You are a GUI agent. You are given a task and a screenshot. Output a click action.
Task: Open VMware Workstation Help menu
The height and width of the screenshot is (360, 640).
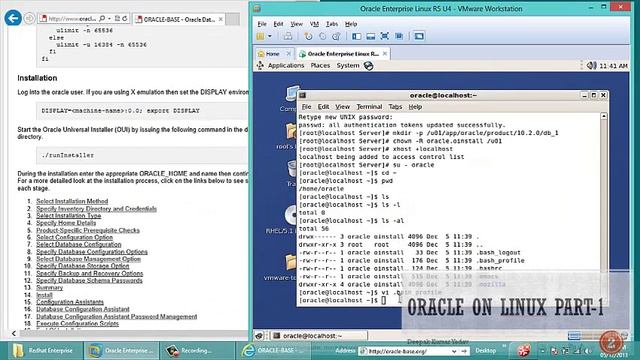coord(351,24)
